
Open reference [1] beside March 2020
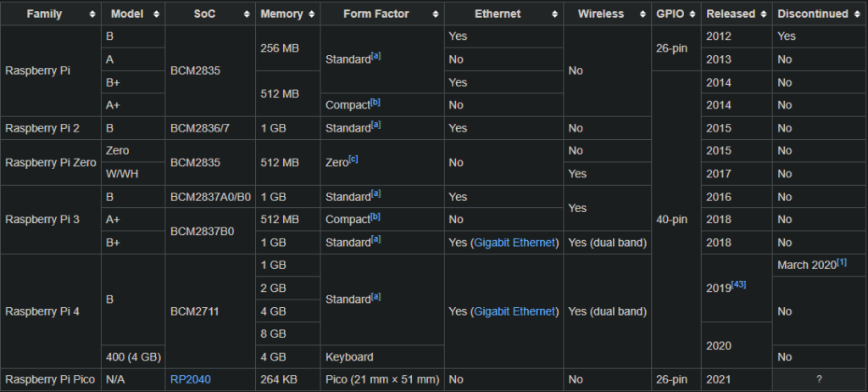842,262
